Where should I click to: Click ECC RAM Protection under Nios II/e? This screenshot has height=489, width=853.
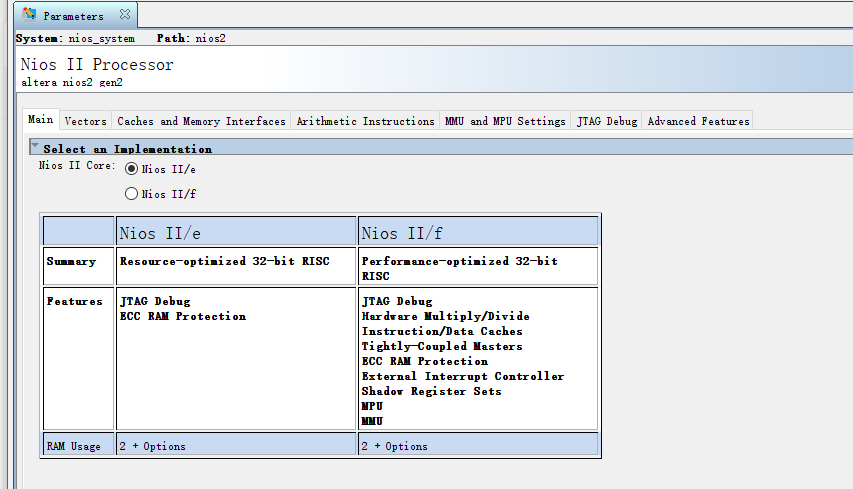pos(183,317)
